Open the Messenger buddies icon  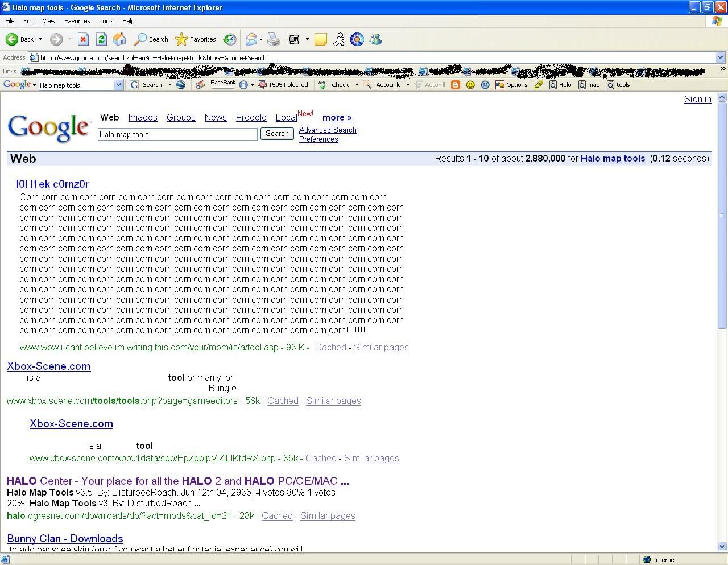tap(375, 39)
